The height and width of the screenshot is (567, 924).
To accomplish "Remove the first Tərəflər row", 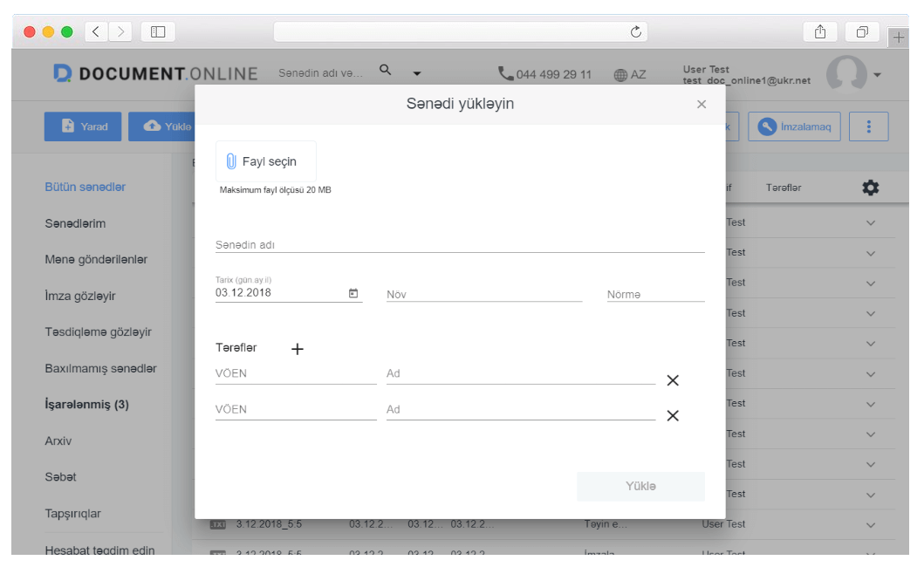I will click(x=673, y=380).
